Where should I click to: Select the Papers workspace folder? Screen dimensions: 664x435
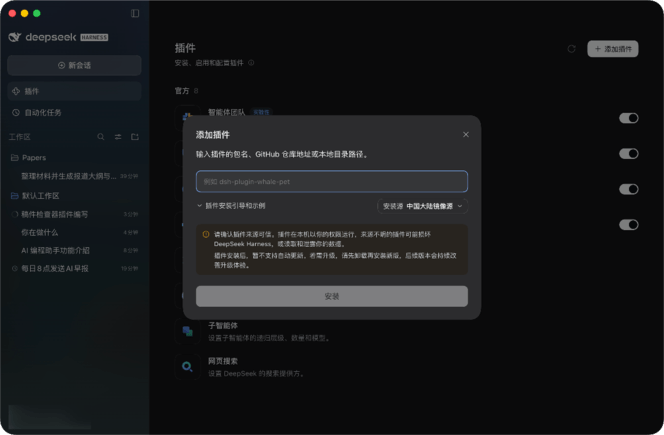tap(74, 158)
